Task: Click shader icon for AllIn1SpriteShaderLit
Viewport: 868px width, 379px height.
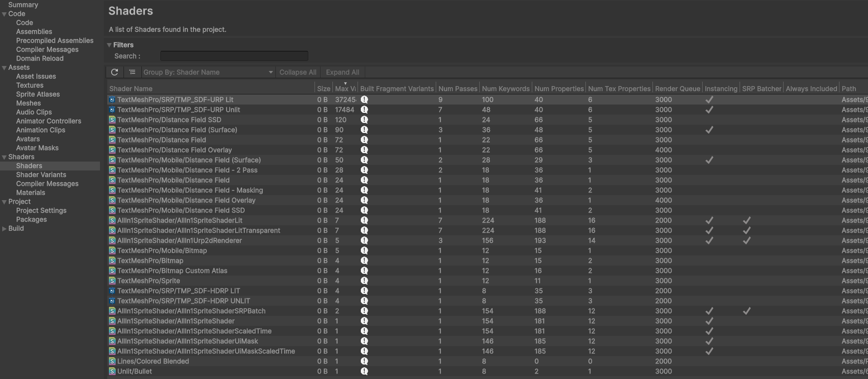Action: pyautogui.click(x=112, y=220)
